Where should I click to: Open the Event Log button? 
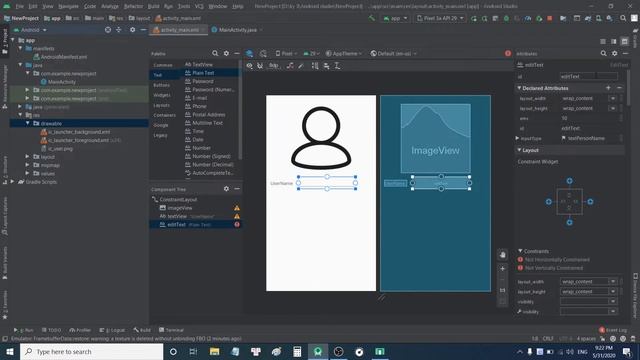pyautogui.click(x=613, y=330)
